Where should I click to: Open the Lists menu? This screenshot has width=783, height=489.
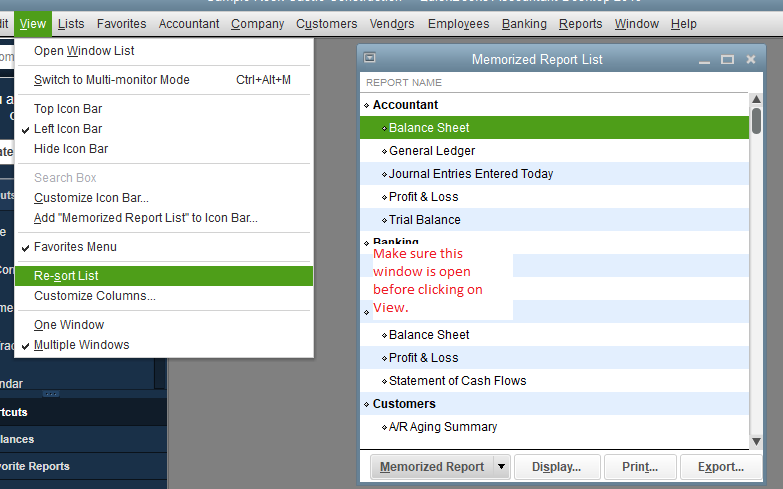coord(71,24)
